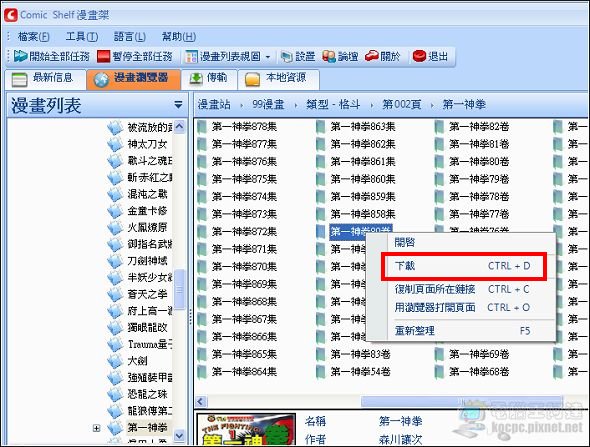This screenshot has width=590, height=447.
Task: Pause all tasks with the red icon
Action: [x=103, y=56]
